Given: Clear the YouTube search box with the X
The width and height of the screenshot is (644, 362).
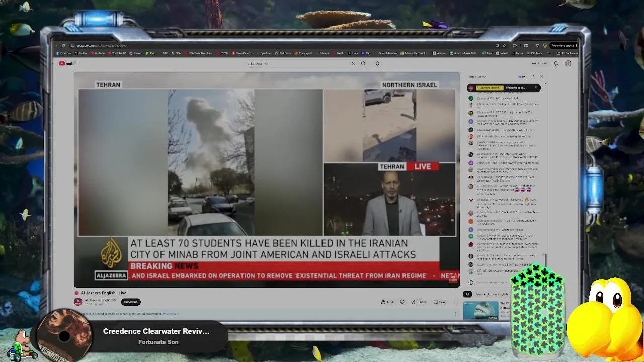Looking at the screenshot, I should [353, 63].
